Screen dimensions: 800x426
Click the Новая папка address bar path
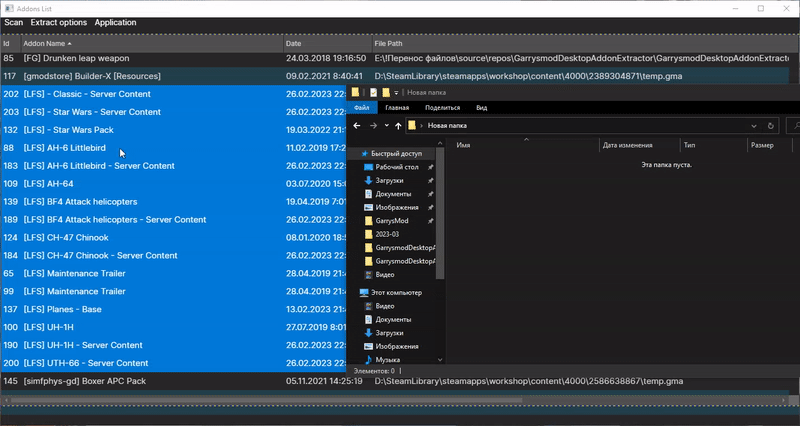coord(447,126)
